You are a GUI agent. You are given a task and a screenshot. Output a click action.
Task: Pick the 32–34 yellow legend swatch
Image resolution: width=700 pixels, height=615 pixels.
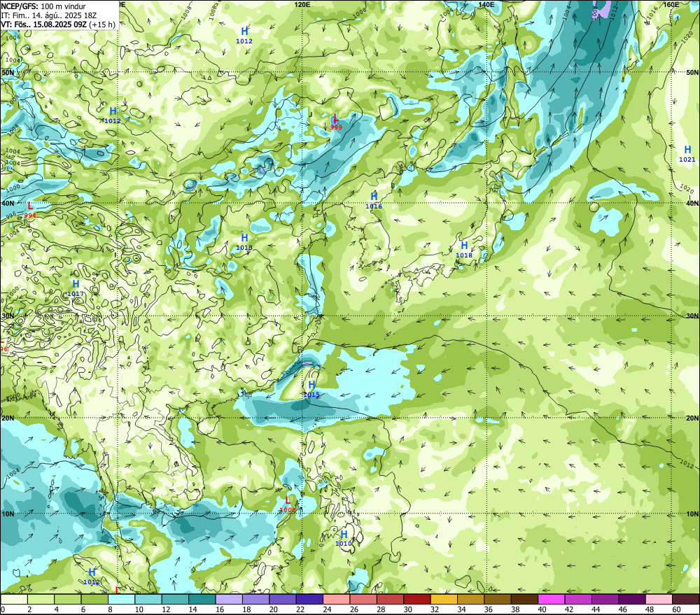pyautogui.click(x=444, y=599)
